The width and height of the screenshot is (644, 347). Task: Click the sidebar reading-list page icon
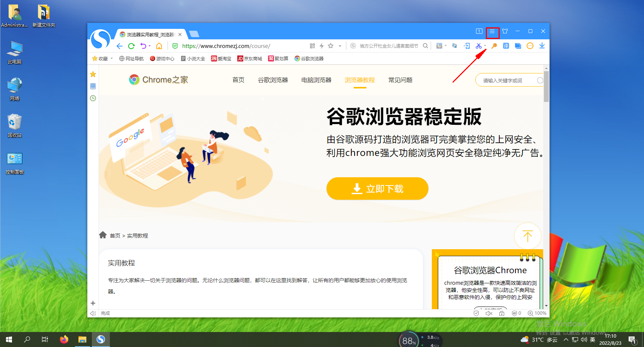[x=93, y=86]
